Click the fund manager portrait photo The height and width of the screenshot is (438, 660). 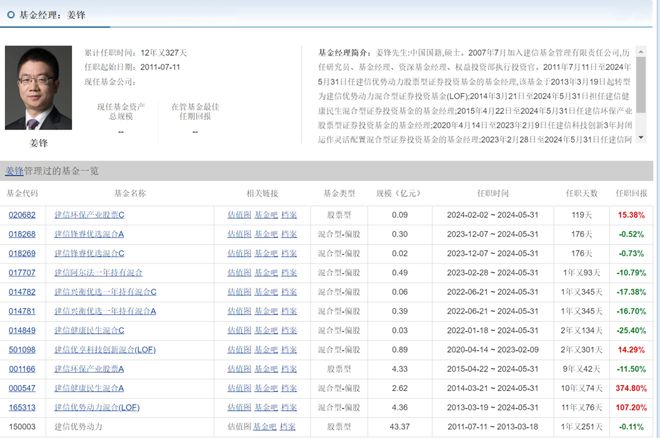(38, 88)
